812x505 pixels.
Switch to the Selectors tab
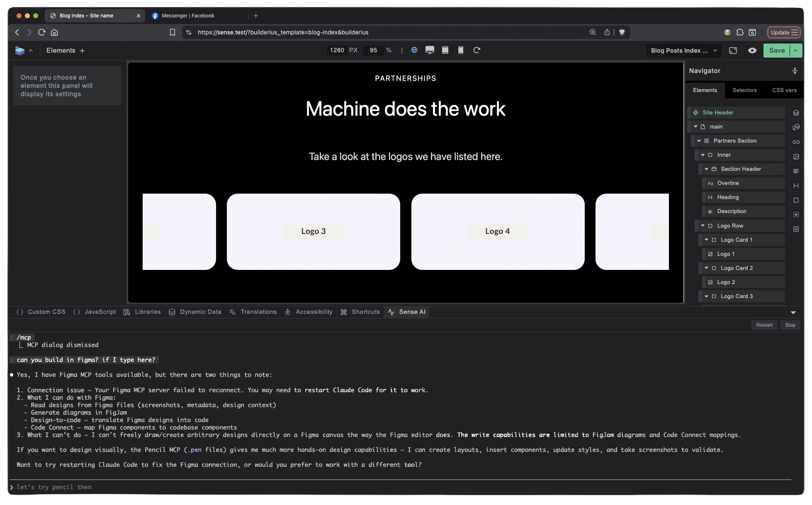coord(744,90)
